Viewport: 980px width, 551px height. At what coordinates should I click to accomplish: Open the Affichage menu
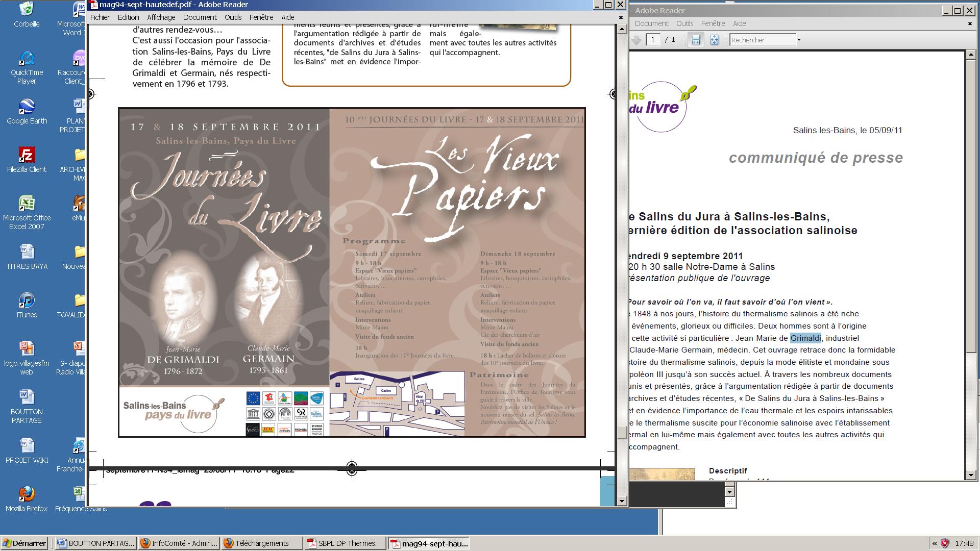tap(161, 17)
